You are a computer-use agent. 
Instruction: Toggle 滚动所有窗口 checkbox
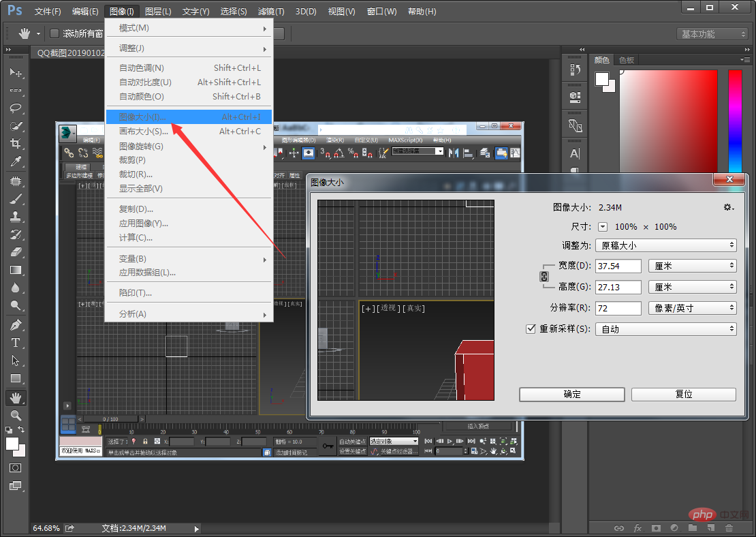[x=54, y=33]
